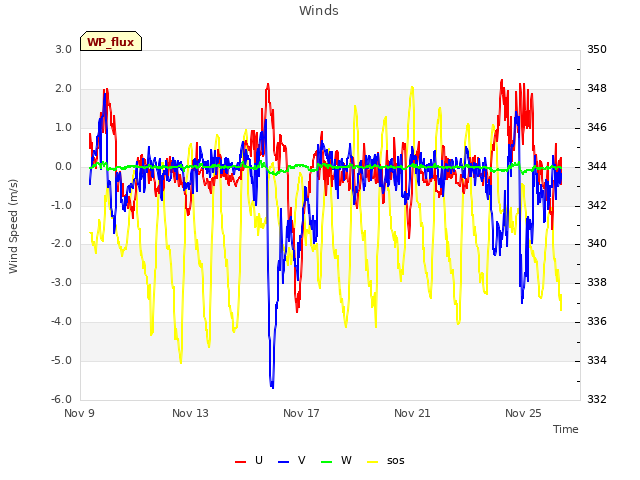
Task: Click the 340 right axis value
Action: (x=597, y=244)
